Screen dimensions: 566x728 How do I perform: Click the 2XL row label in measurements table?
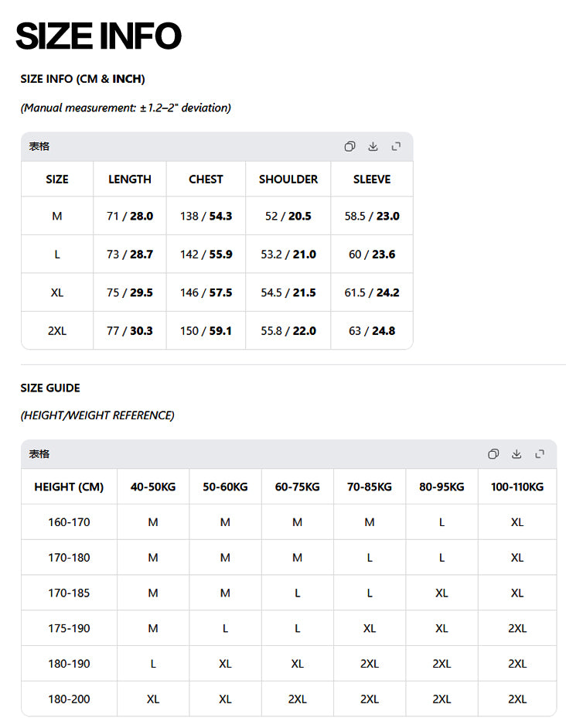point(57,330)
